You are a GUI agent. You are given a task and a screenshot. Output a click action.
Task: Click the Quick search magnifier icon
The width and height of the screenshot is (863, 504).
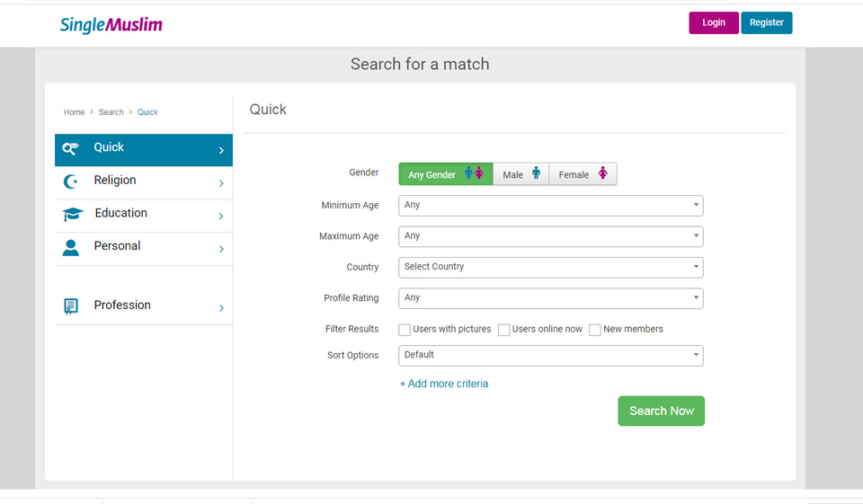coord(70,149)
